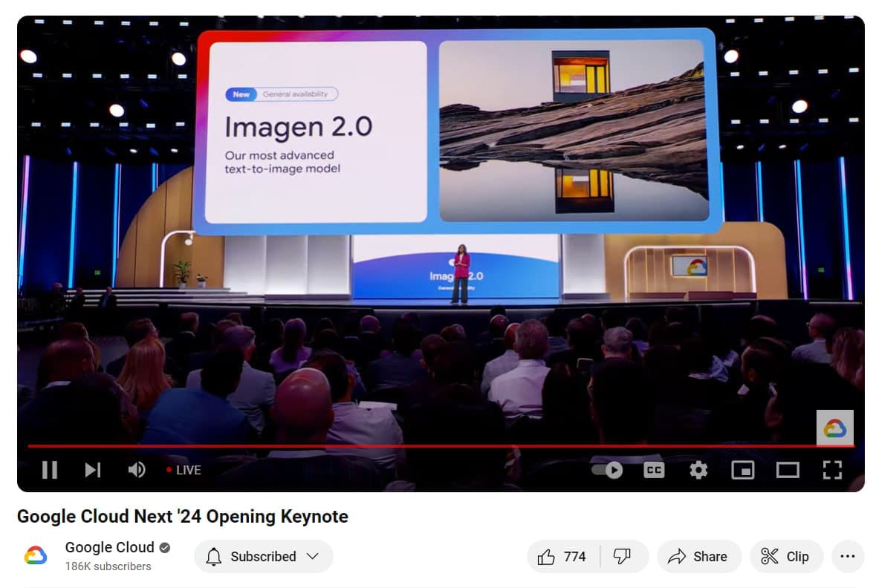Jump to LIVE indicator
Viewport: 873px width, 588px height.
pos(184,470)
